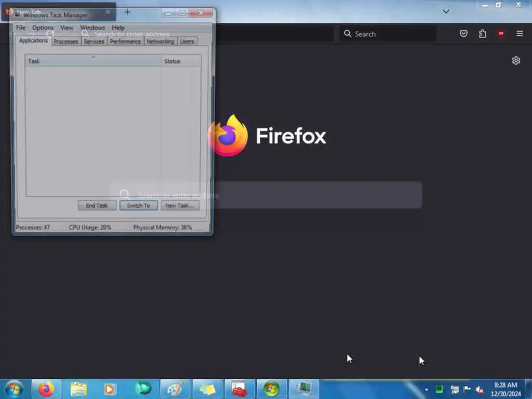This screenshot has height=399, width=532.
Task: Click the Windows Task Manager title bar icon
Action: pos(18,15)
